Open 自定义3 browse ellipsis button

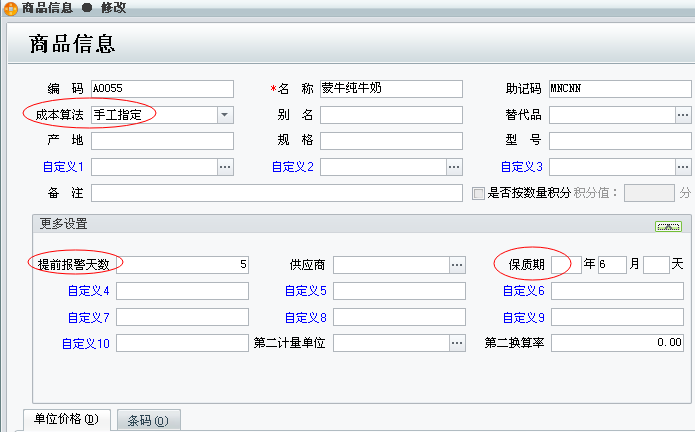(683, 167)
